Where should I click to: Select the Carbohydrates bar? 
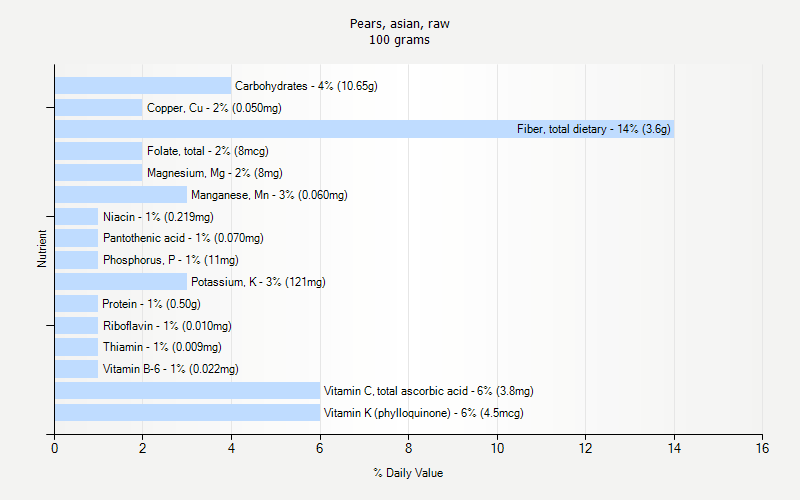point(143,86)
